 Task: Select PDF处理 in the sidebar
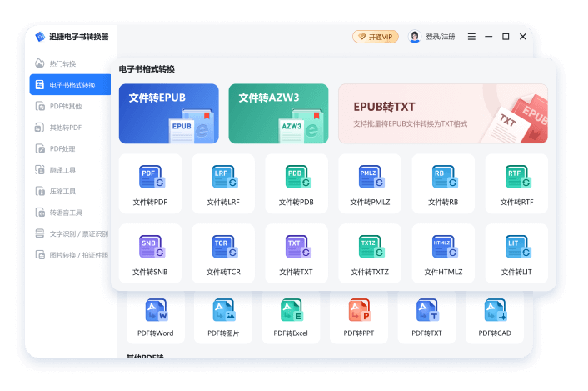pyautogui.click(x=70, y=148)
